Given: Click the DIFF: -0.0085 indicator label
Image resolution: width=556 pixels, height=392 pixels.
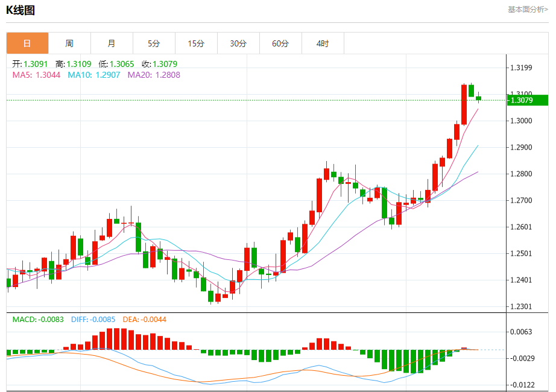Looking at the screenshot, I should [x=93, y=319].
